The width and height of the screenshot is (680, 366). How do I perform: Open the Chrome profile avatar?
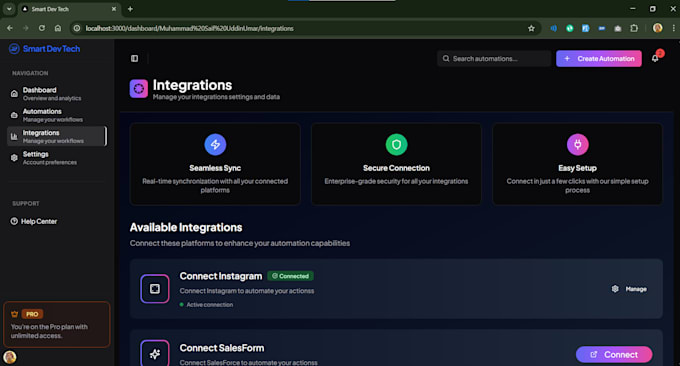click(657, 28)
